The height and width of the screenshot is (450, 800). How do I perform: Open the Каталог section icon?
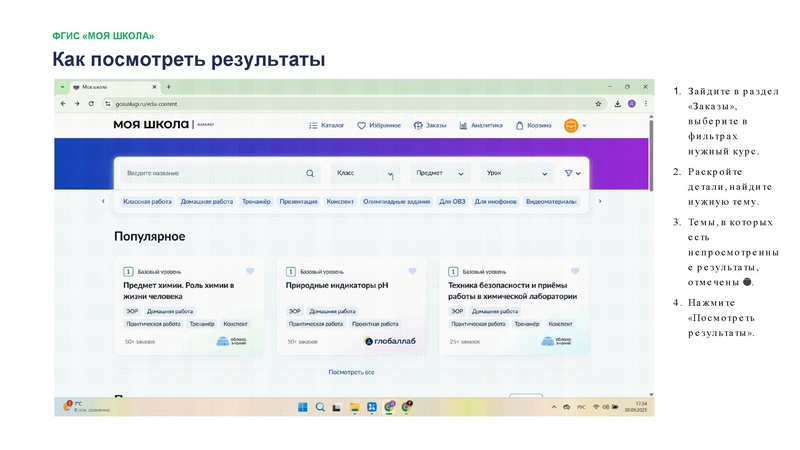pyautogui.click(x=313, y=126)
